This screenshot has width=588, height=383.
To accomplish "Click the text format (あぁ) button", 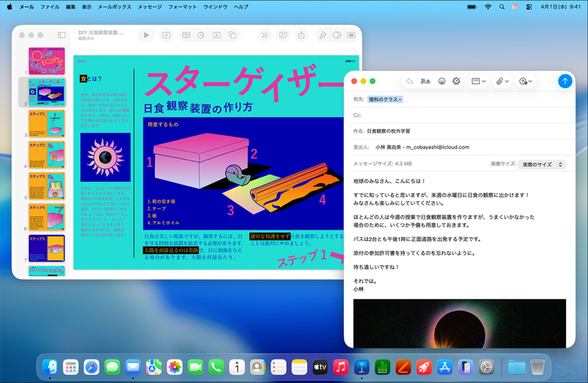I will pyautogui.click(x=426, y=81).
